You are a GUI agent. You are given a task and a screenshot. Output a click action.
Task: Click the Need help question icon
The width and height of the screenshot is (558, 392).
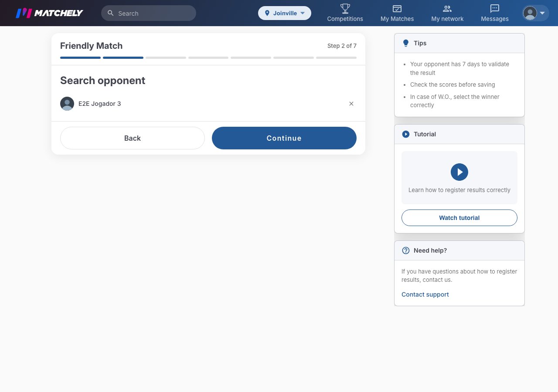406,250
